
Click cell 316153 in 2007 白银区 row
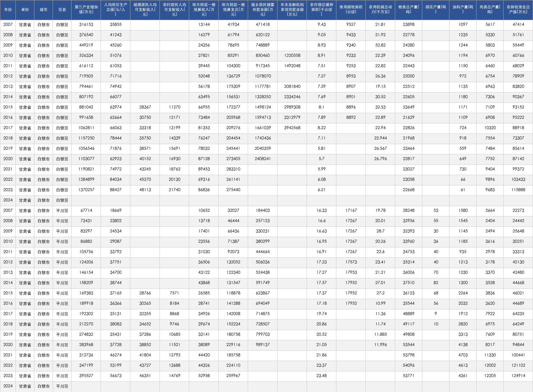point(86,25)
